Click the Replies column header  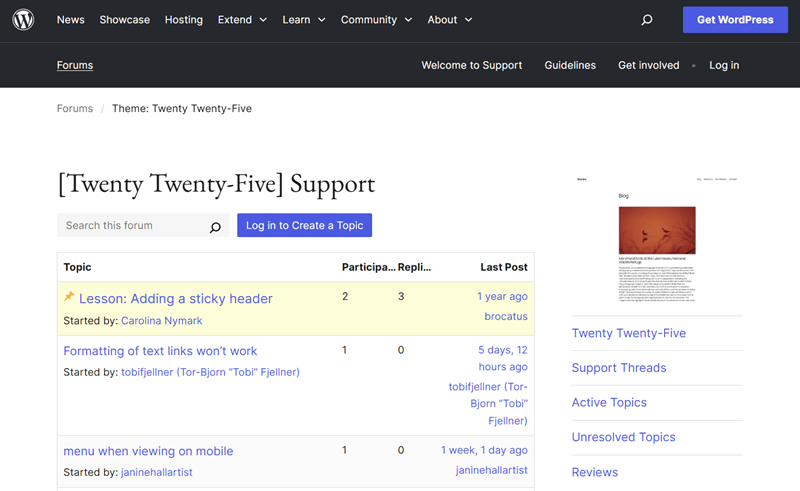click(414, 267)
